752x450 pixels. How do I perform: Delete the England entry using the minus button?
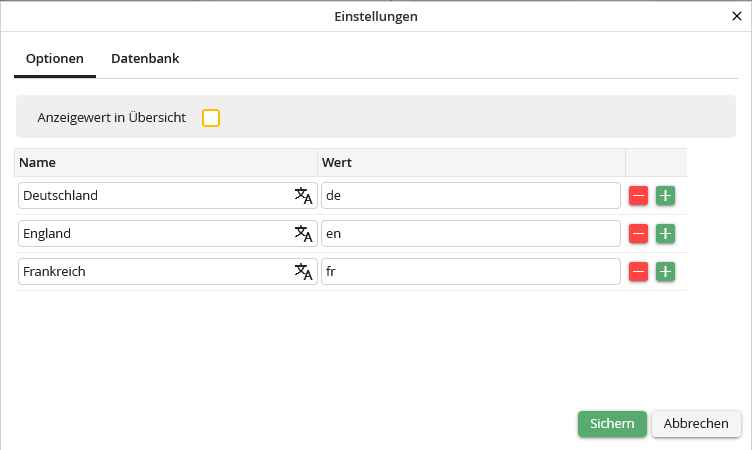coord(638,234)
